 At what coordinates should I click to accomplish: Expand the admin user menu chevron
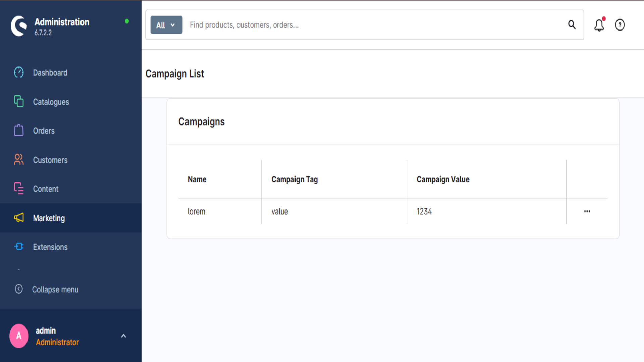pos(123,336)
